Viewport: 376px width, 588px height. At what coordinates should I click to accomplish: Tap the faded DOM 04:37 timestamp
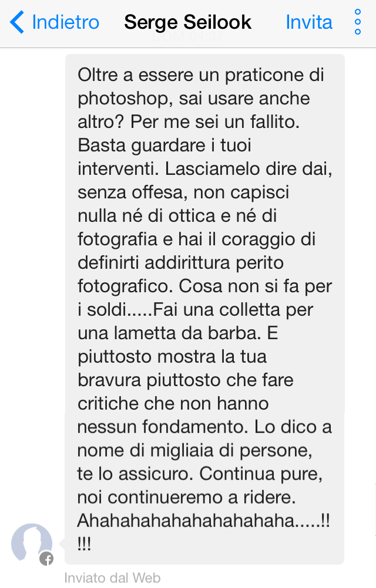click(187, 37)
